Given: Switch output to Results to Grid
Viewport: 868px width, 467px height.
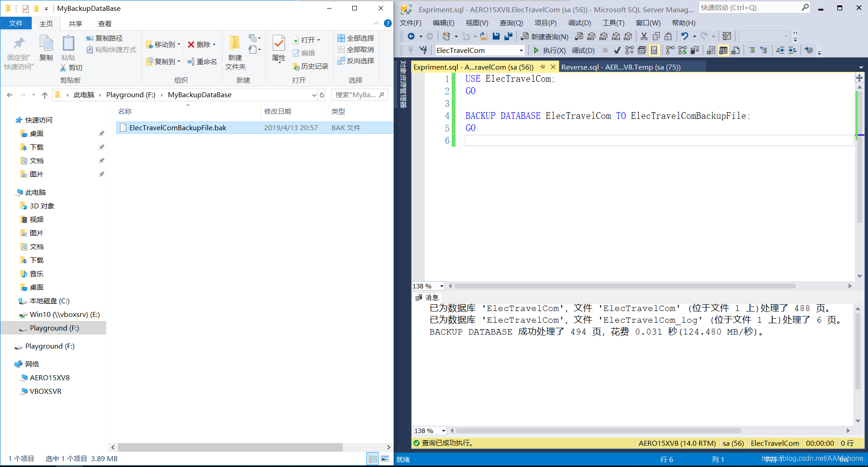Looking at the screenshot, I should pyautogui.click(x=723, y=50).
